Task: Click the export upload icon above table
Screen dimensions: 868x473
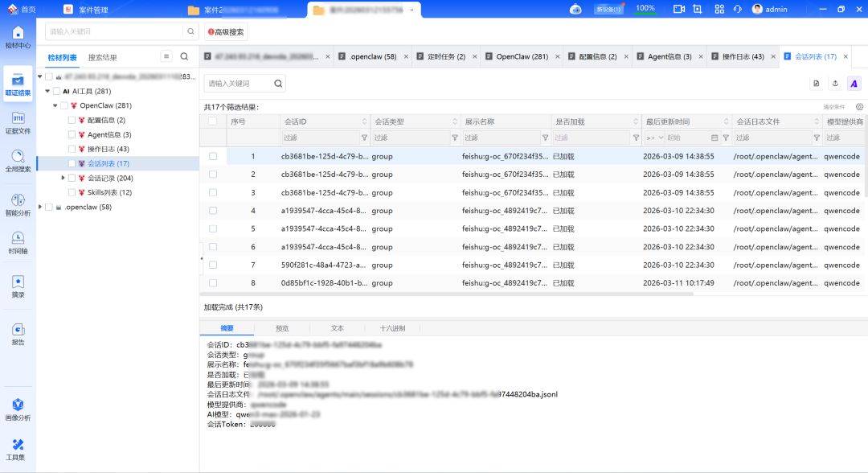Action: [835, 84]
